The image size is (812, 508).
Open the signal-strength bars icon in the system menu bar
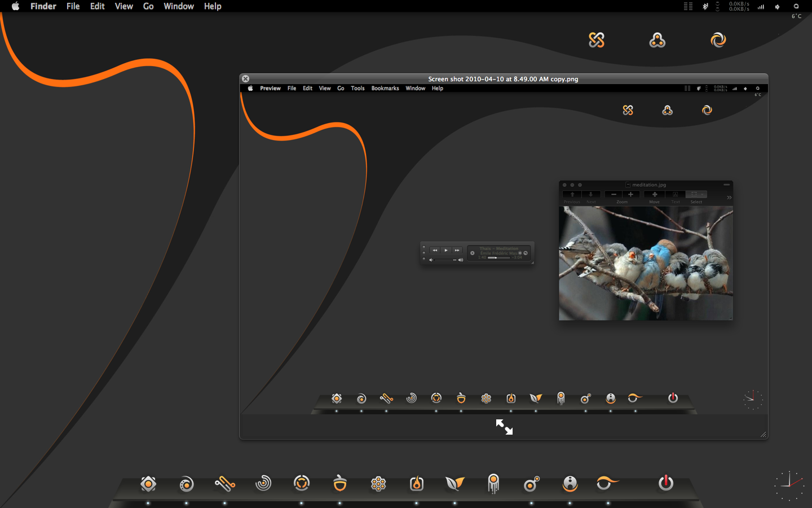[761, 7]
